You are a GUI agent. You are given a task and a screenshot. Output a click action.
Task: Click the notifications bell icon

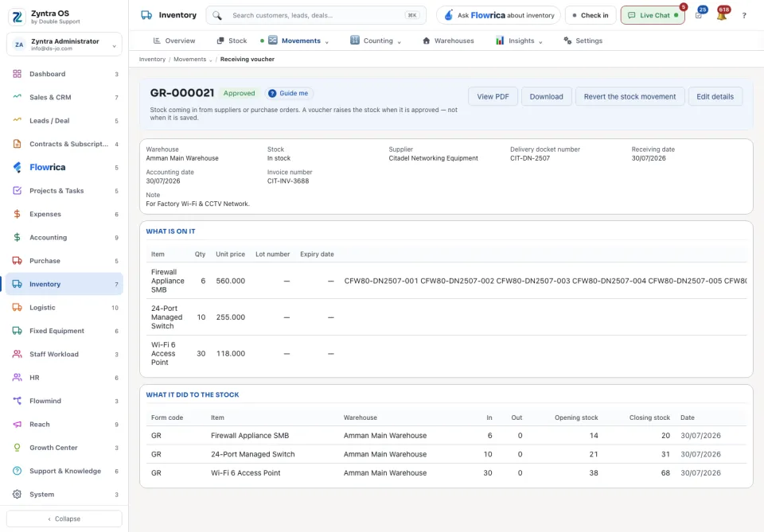pos(722,16)
